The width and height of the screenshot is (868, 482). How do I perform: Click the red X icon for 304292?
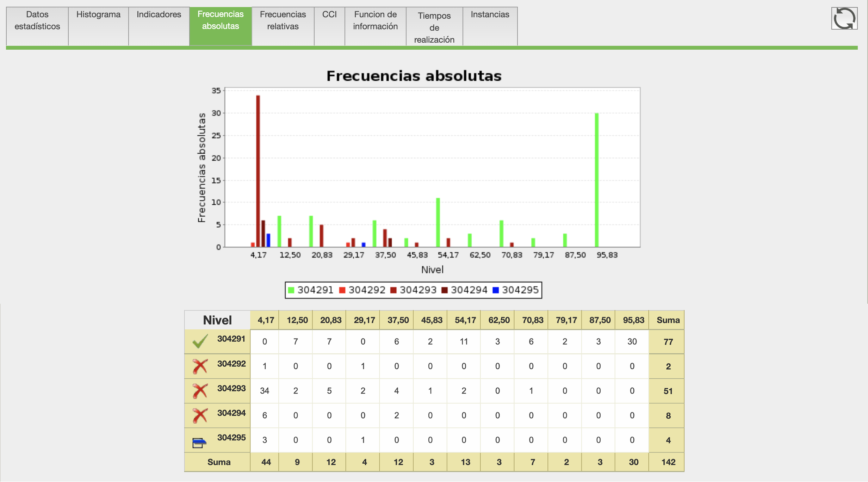click(200, 366)
